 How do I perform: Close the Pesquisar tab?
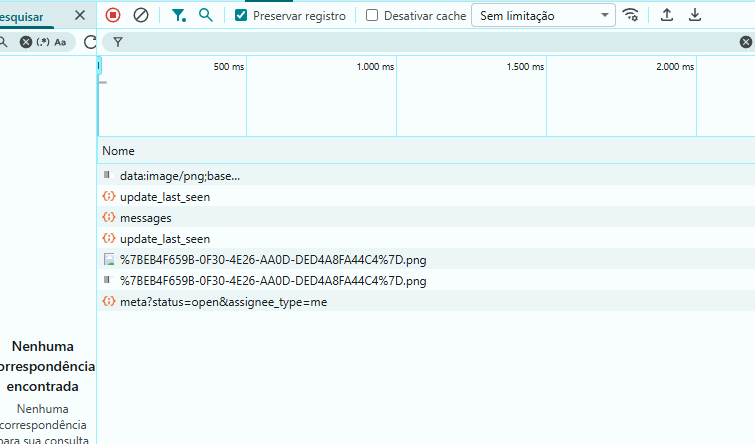(80, 15)
